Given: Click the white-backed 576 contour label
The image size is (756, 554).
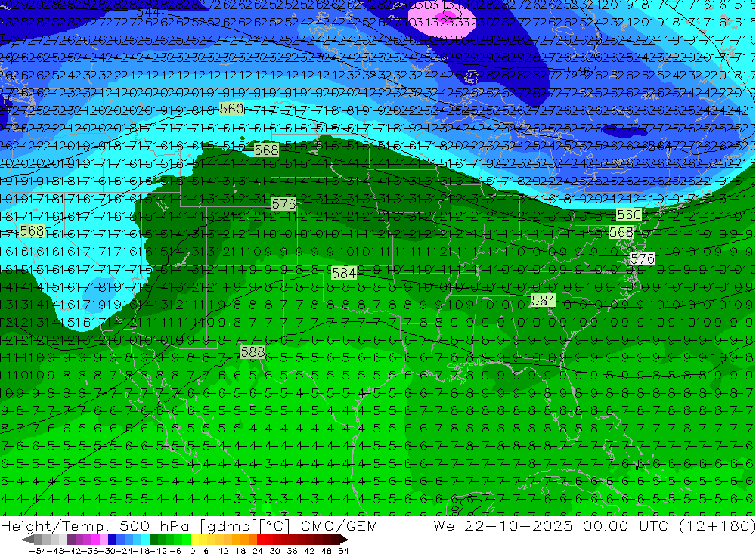Looking at the screenshot, I should [643, 259].
